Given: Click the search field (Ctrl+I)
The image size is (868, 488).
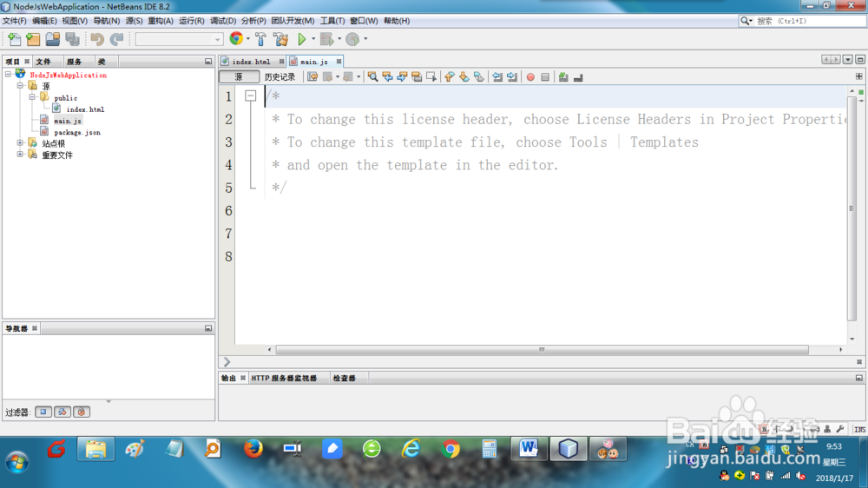Looking at the screenshot, I should (809, 21).
